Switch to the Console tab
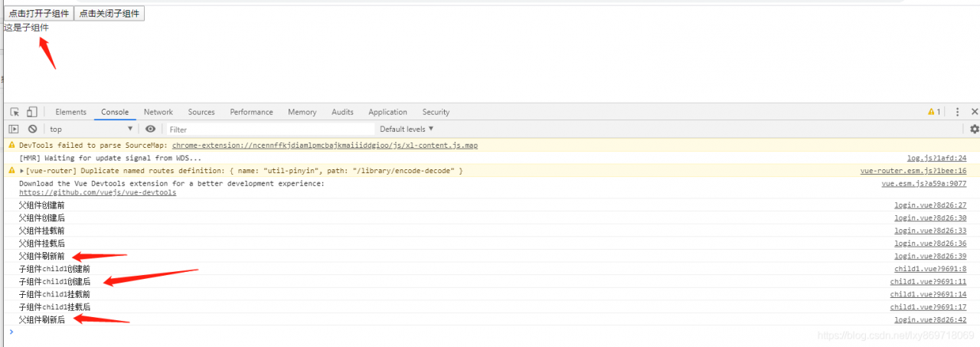The width and height of the screenshot is (980, 347). pyautogui.click(x=115, y=112)
